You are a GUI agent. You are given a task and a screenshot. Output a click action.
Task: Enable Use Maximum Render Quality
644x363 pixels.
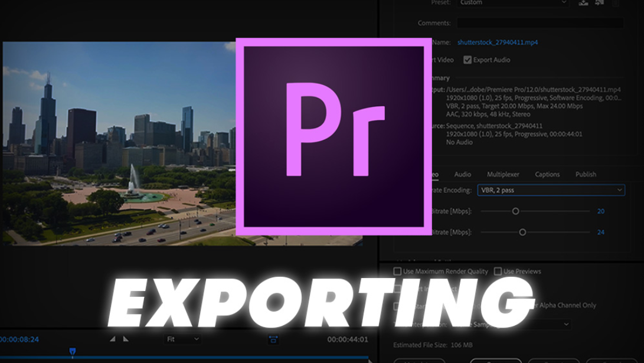pyautogui.click(x=397, y=272)
